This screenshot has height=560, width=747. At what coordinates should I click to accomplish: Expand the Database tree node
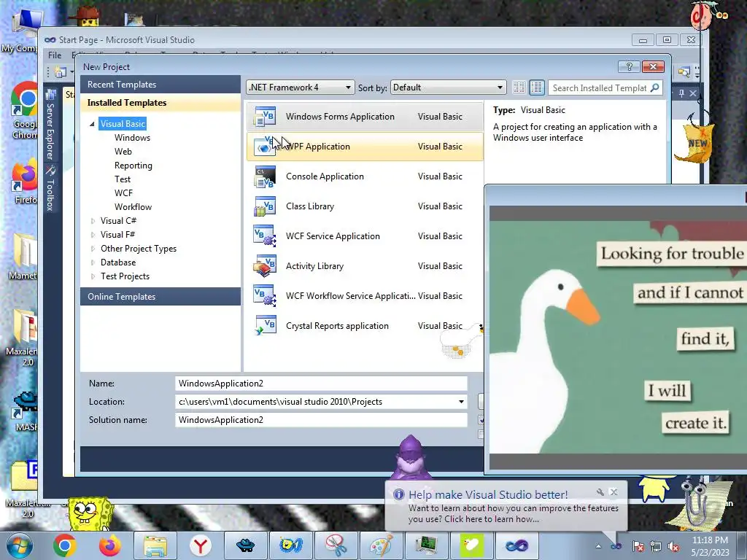tap(93, 262)
